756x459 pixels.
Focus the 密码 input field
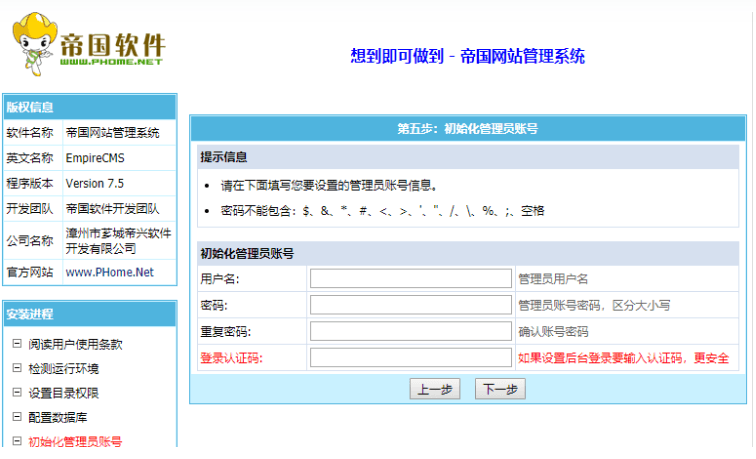click(x=411, y=305)
